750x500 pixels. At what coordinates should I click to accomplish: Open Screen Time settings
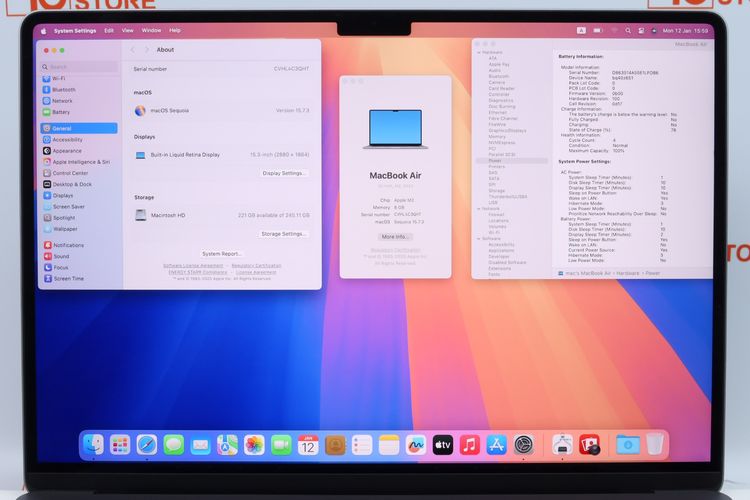pyautogui.click(x=79, y=278)
